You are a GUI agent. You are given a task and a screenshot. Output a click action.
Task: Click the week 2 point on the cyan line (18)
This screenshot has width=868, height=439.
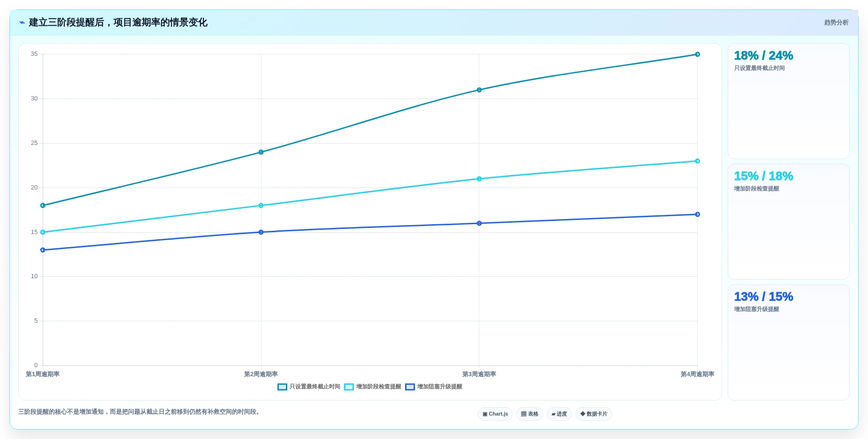coord(261,205)
